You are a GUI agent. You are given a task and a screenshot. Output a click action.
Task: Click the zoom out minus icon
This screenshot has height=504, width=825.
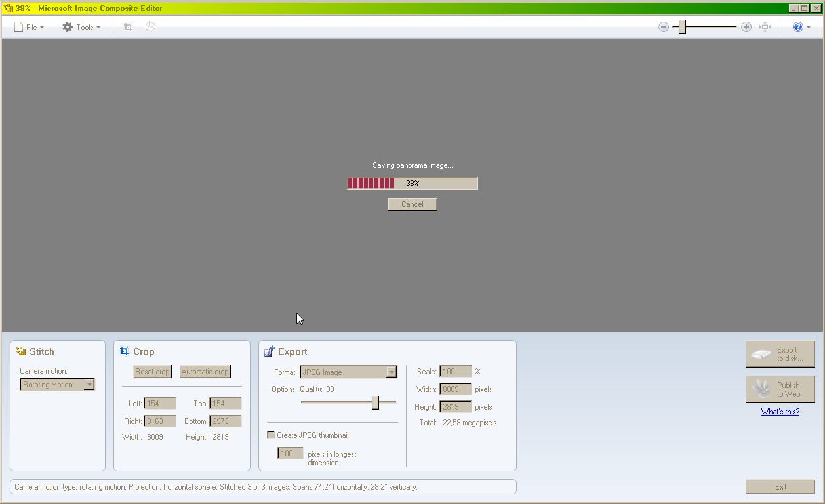(x=664, y=27)
